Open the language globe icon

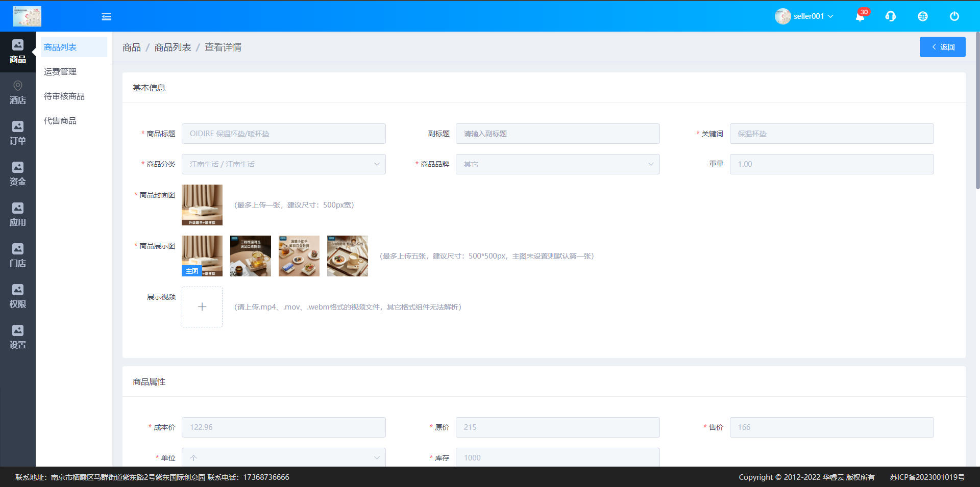923,16
